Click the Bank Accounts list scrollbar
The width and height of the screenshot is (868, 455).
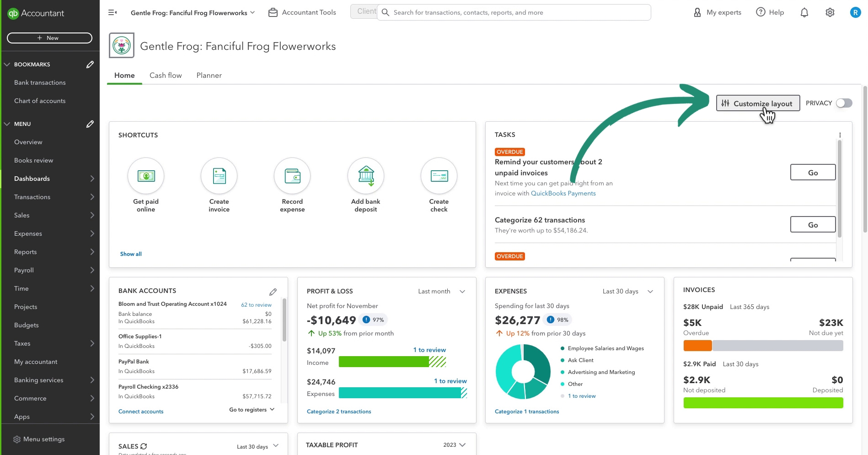pos(284,320)
